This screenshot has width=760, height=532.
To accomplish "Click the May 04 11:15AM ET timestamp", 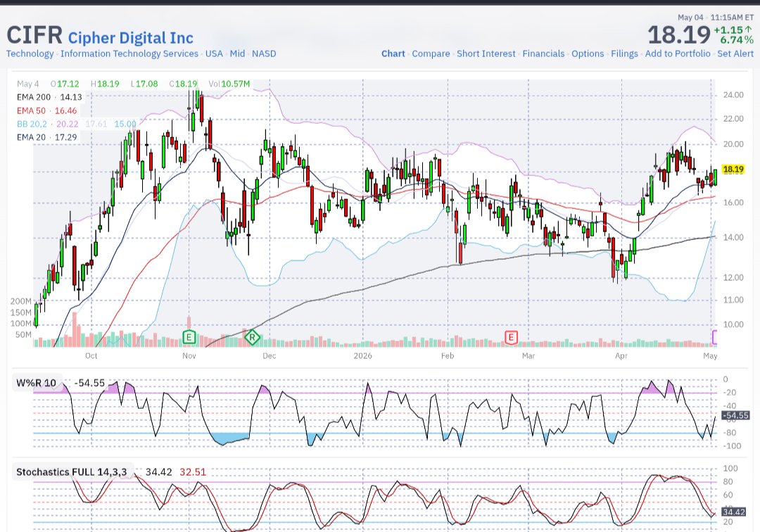I will click(x=716, y=18).
